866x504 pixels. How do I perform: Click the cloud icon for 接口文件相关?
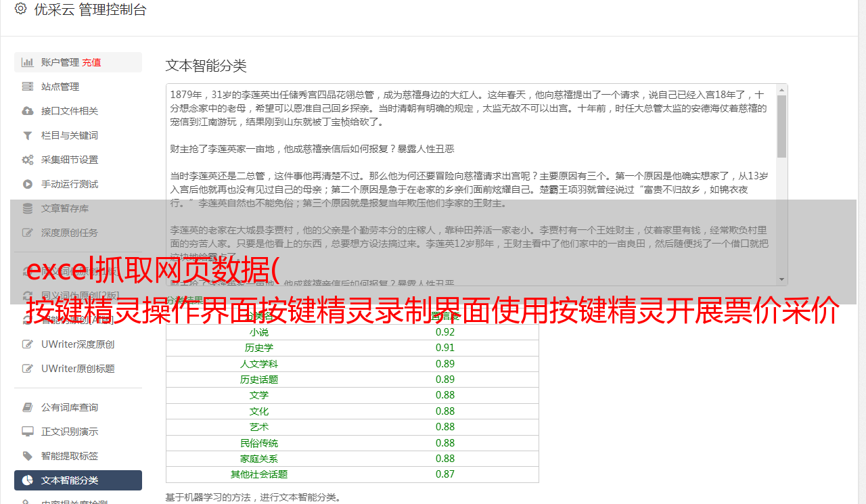point(28,111)
